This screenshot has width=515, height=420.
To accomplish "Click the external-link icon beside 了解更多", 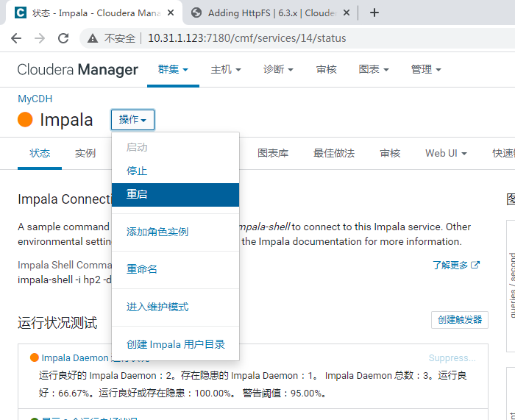I will [x=475, y=265].
